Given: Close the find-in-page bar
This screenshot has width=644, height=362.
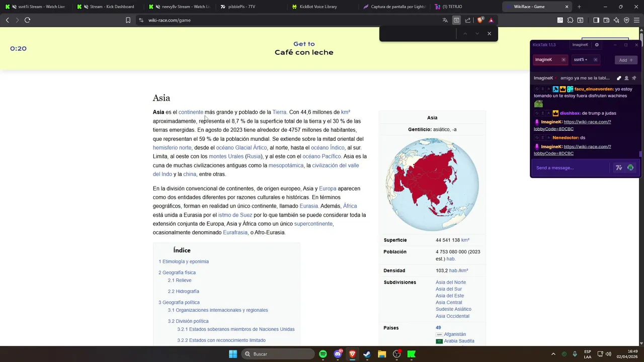Looking at the screenshot, I should click(489, 34).
